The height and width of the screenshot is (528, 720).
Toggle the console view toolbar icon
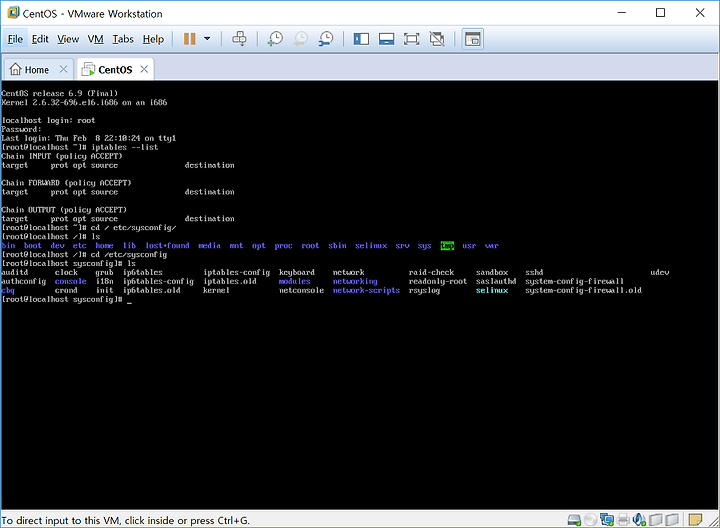[472, 39]
